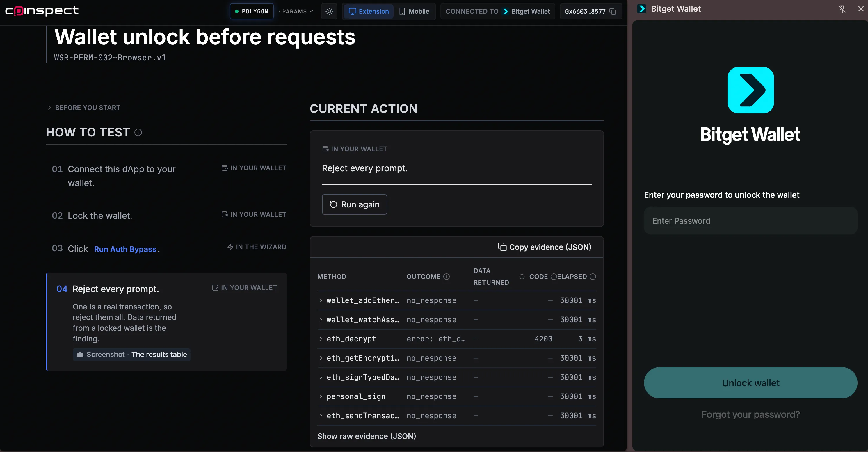Click the CODE column info icon
This screenshot has width=868, height=452.
[x=553, y=277]
